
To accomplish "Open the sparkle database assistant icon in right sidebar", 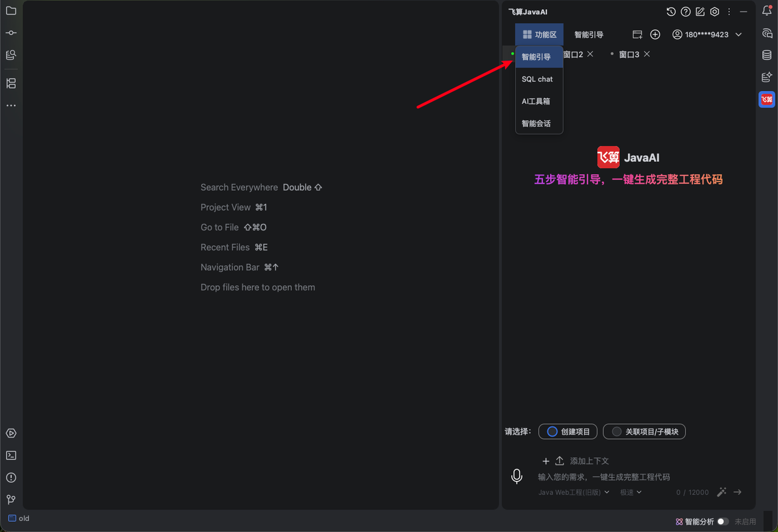I will pos(767,77).
